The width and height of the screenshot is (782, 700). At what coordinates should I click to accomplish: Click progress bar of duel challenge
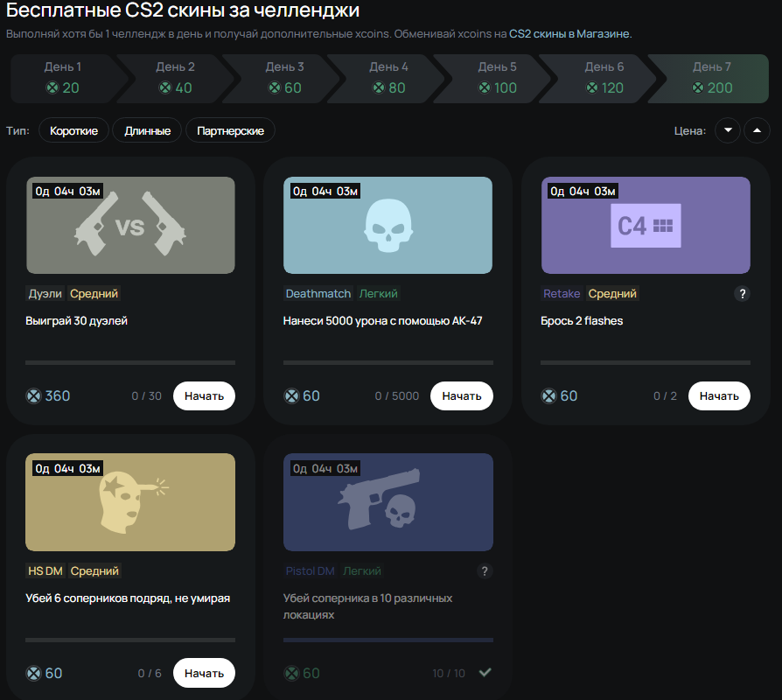click(130, 363)
